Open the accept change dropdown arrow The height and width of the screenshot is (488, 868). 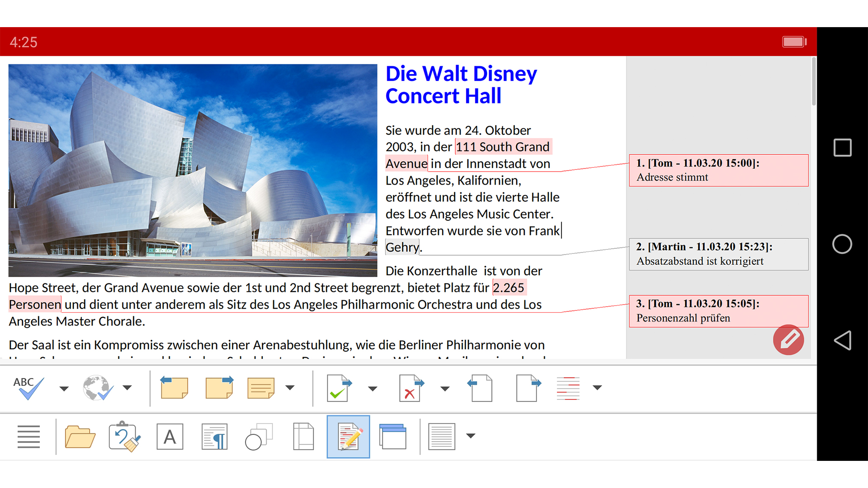click(373, 388)
